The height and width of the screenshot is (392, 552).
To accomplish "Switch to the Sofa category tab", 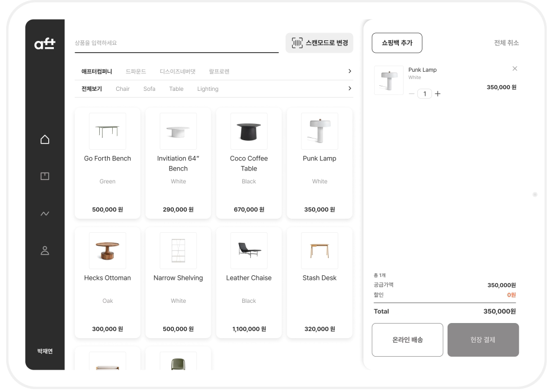I will 149,89.
